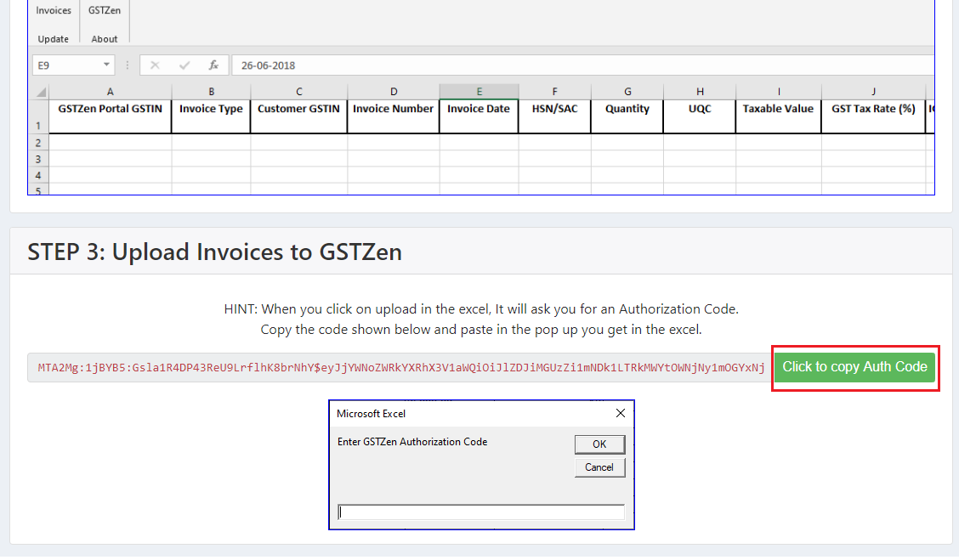The image size is (959, 560).
Task: Select column J header
Action: [873, 92]
